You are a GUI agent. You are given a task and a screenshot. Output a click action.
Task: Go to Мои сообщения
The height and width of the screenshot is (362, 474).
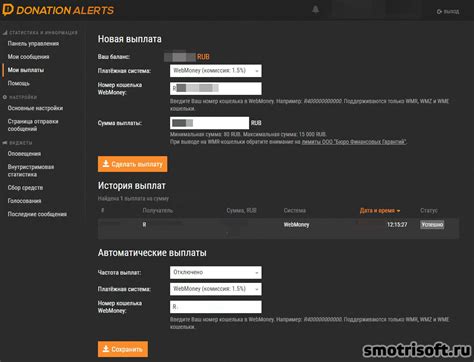tap(28, 57)
